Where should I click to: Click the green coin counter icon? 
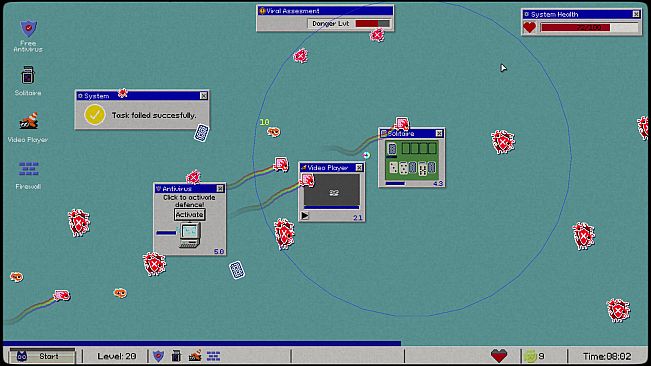(530, 356)
